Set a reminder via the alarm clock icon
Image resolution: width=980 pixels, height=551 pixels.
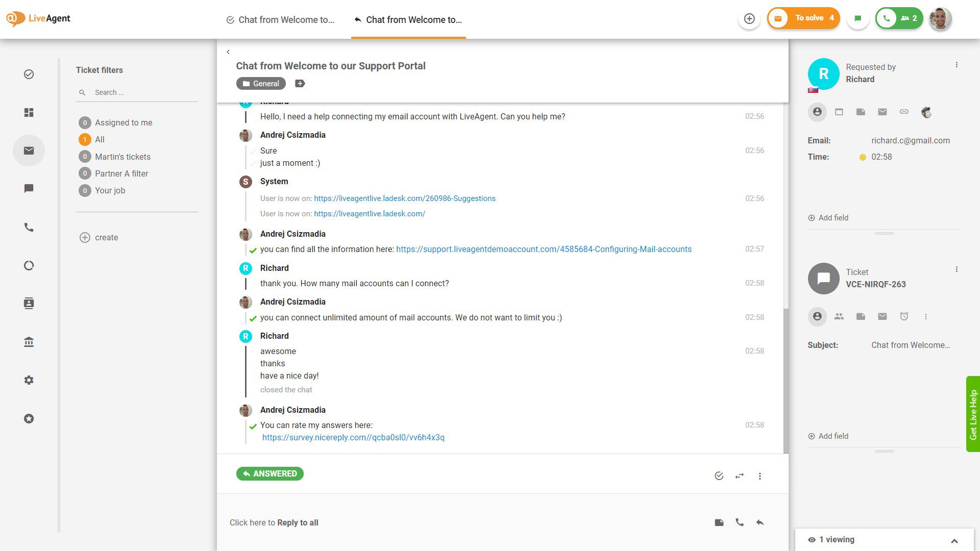[904, 316]
